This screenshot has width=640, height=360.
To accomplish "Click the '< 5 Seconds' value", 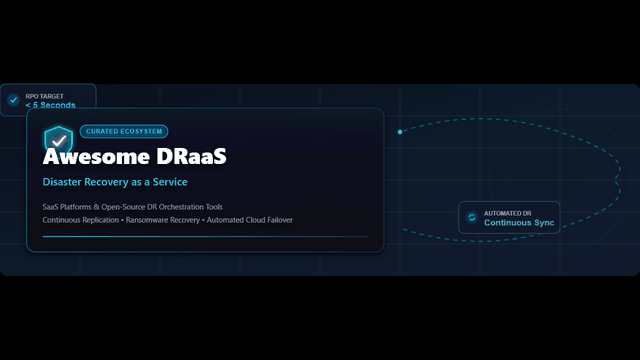I will coord(51,105).
